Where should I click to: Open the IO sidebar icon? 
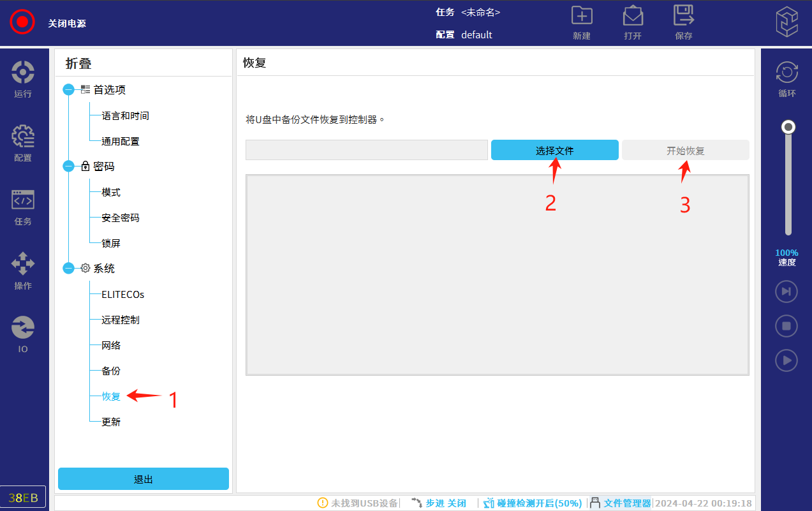pos(23,328)
